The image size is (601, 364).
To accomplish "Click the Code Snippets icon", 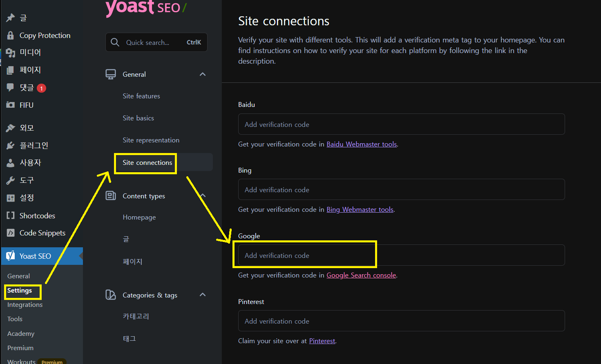I will 11,233.
